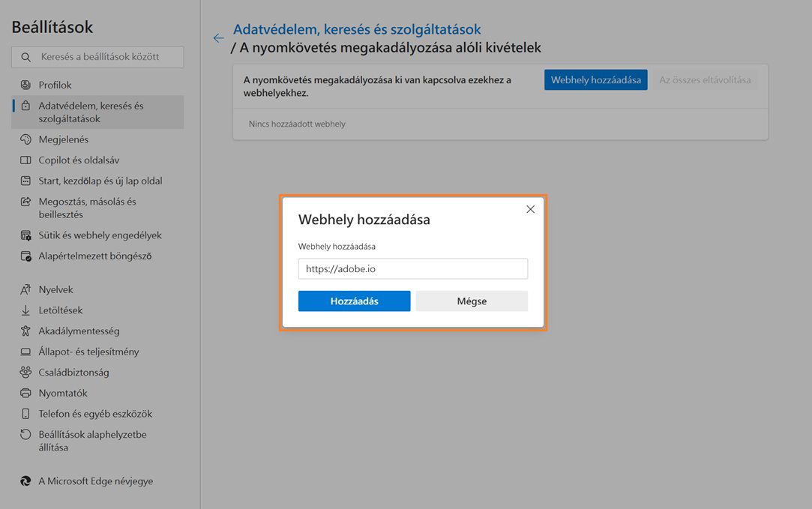Viewport: 812px width, 509px height.
Task: Open the Profilok settings section icon
Action: click(x=25, y=84)
